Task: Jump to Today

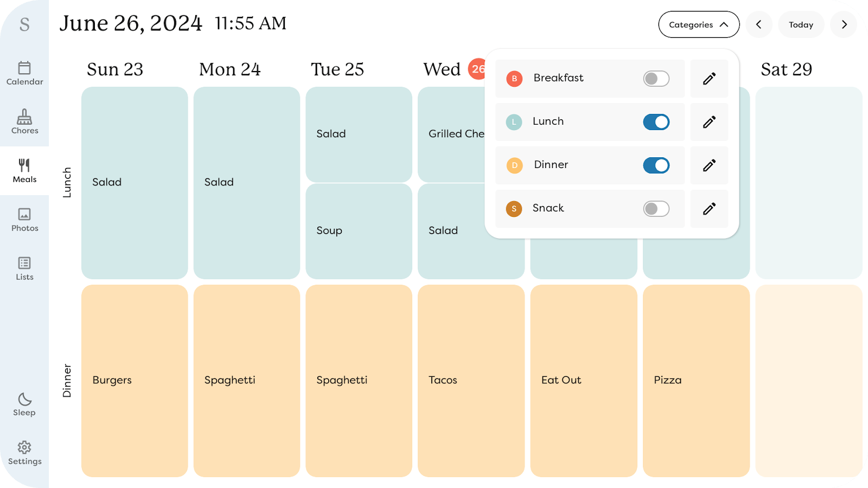Action: [x=801, y=25]
